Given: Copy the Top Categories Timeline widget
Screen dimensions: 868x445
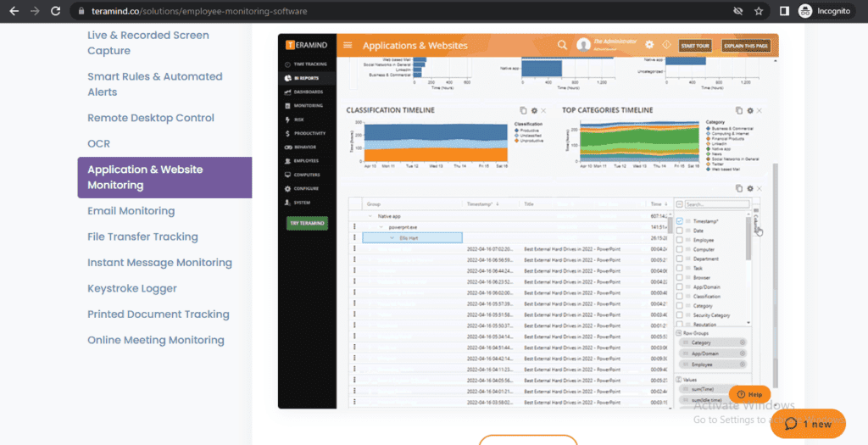Looking at the screenshot, I should [739, 111].
